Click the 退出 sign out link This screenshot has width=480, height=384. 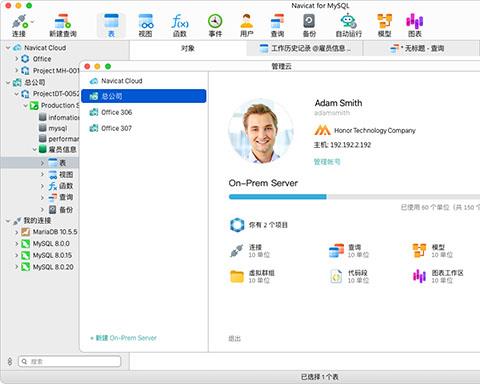(235, 339)
